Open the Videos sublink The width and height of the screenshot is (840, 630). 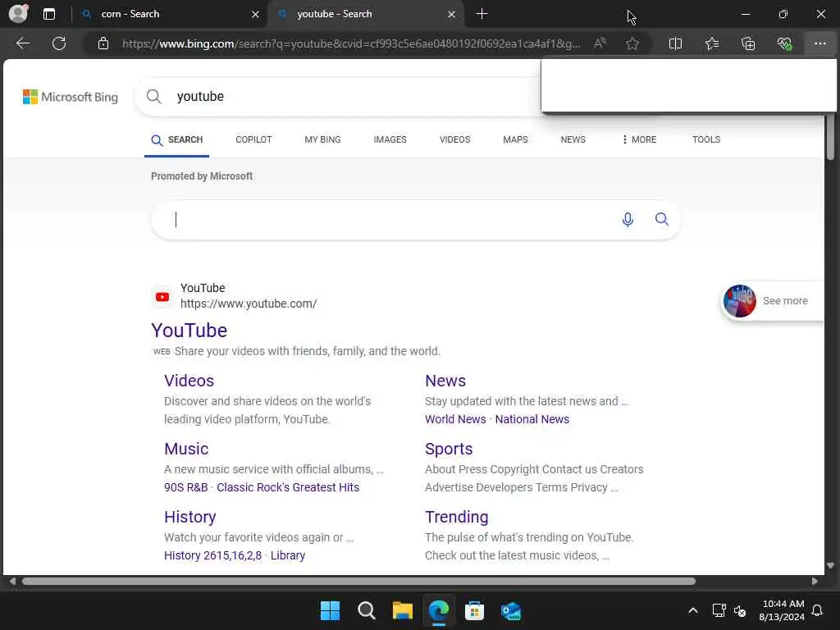(189, 381)
